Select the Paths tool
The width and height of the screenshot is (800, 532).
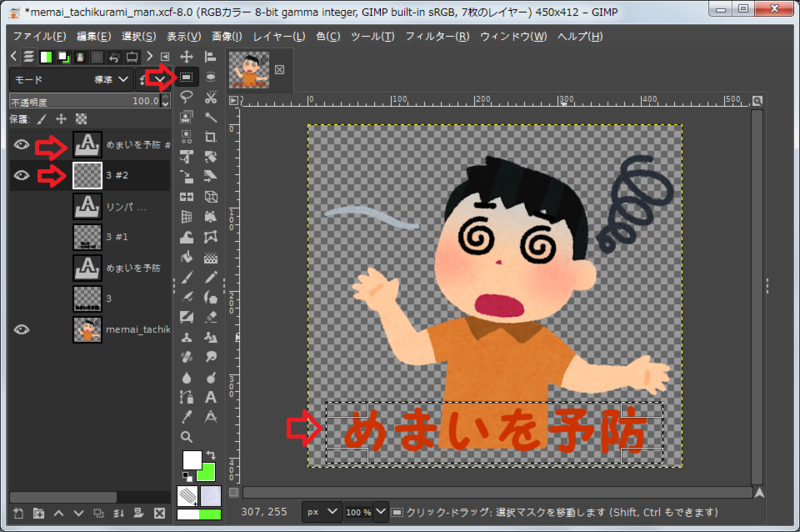(x=187, y=397)
